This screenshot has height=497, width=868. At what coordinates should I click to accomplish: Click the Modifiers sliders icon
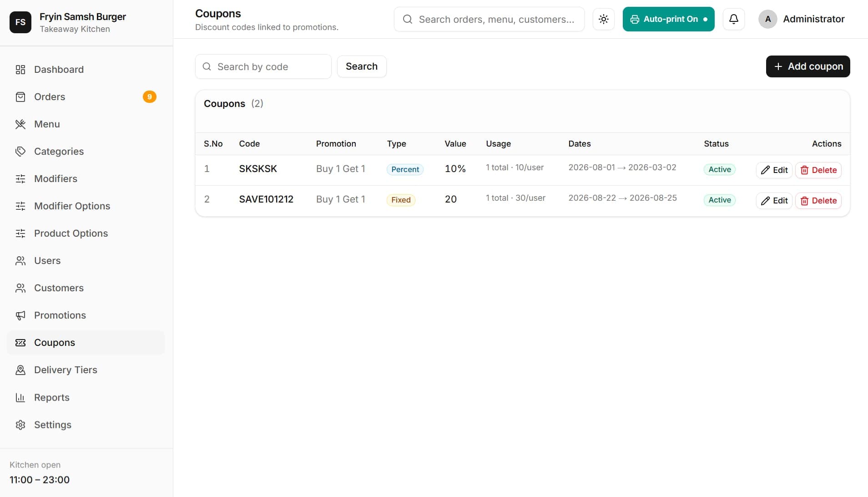(20, 179)
